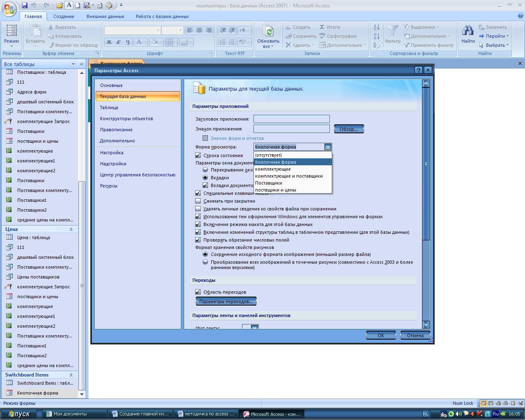
Task: Apply underline with the Ч icon
Action: point(128,42)
